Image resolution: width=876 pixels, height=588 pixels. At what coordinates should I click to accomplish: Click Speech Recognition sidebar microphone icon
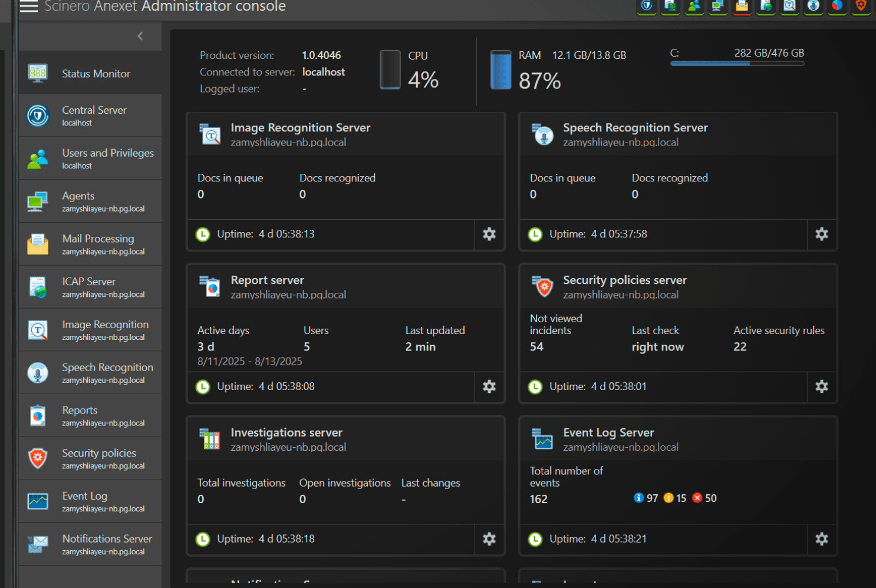coord(38,373)
